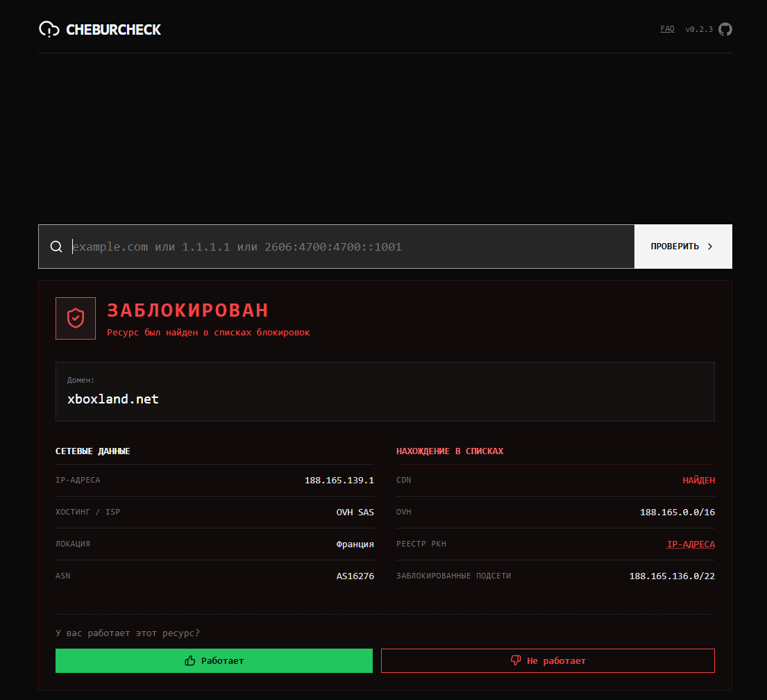767x700 pixels.
Task: Click the СЕТЕВЫЕ ДАННЫЕ section heading
Action: click(x=92, y=451)
